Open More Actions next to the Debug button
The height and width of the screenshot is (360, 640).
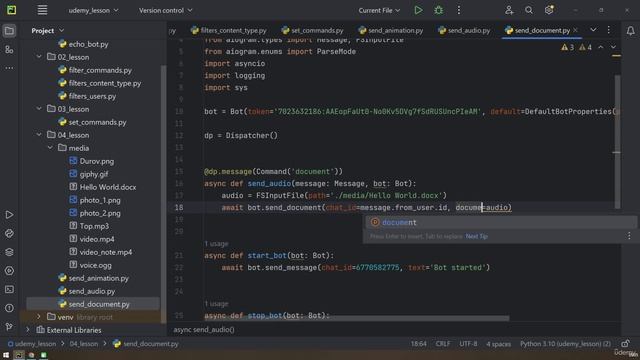pyautogui.click(x=459, y=10)
